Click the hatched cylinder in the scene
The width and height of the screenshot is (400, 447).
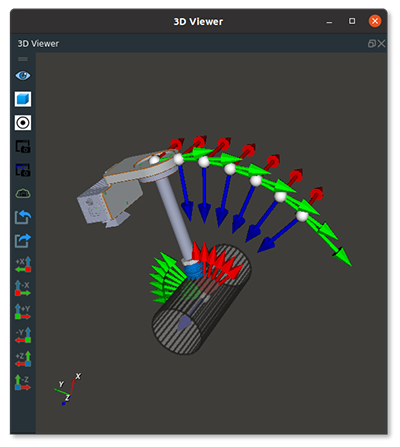201,299
